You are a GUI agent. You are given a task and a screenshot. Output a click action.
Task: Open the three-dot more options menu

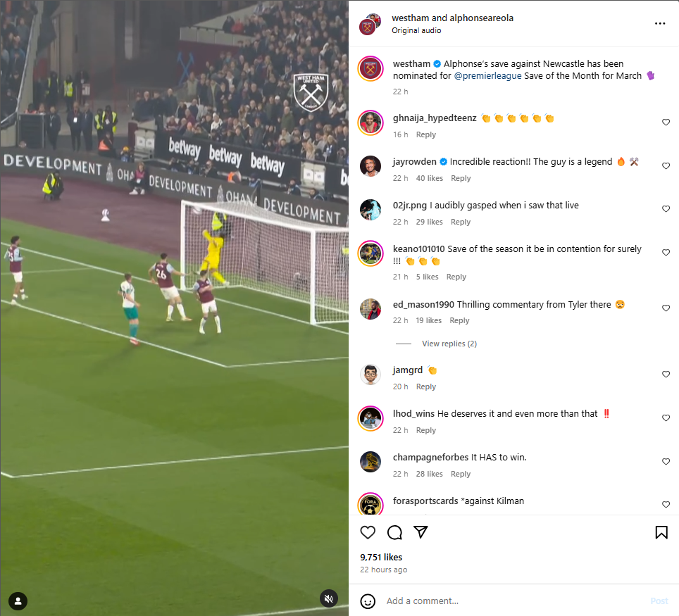pos(660,23)
